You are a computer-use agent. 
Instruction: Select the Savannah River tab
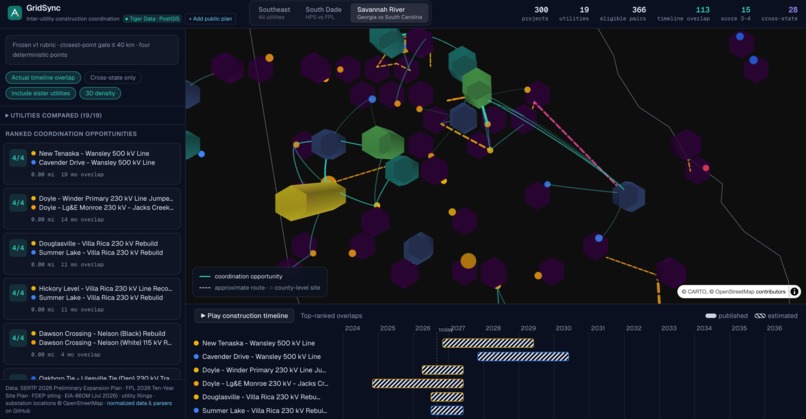coord(389,13)
